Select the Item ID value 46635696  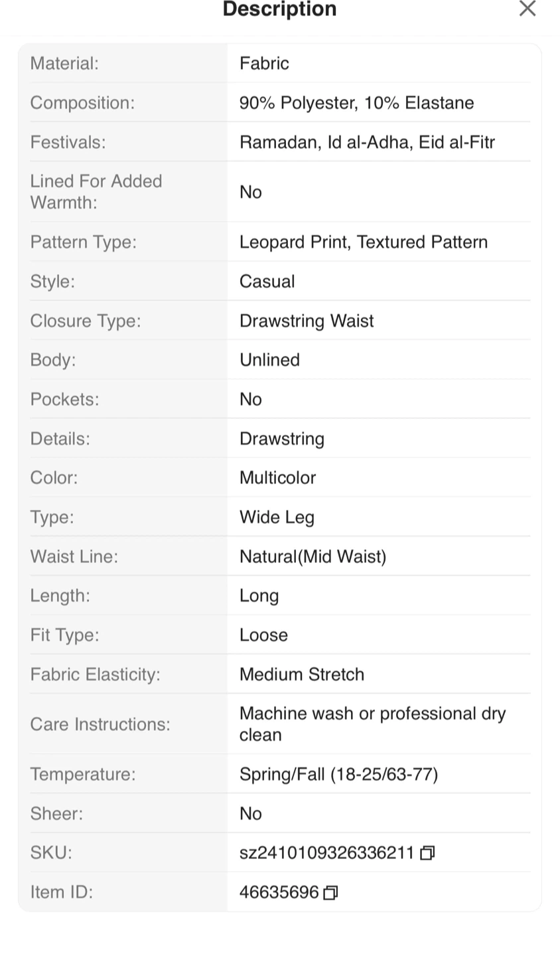tap(279, 892)
